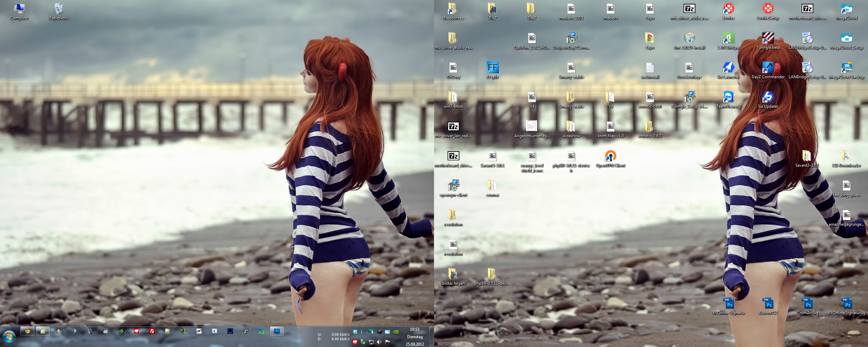Click the Show Desktop strip

431,336
